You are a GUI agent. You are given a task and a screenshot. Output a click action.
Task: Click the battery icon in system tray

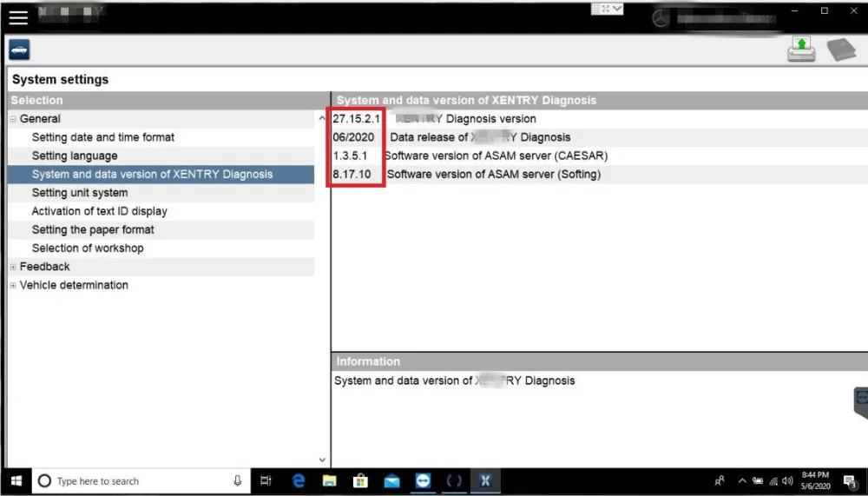tap(758, 481)
